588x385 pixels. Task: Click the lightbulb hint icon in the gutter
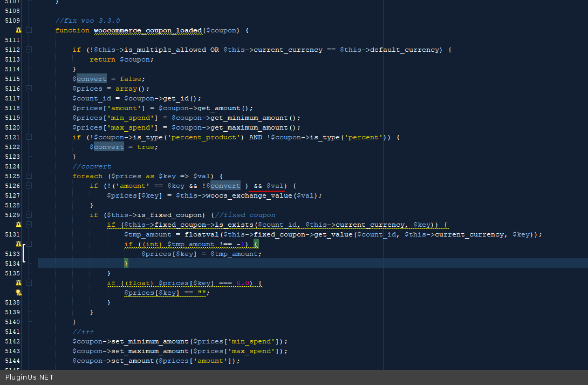[18, 293]
